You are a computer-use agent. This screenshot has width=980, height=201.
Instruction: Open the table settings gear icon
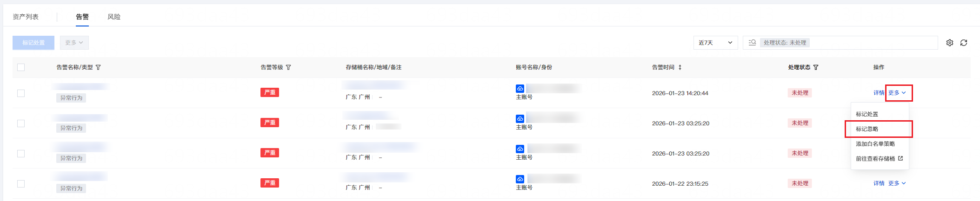(x=949, y=43)
